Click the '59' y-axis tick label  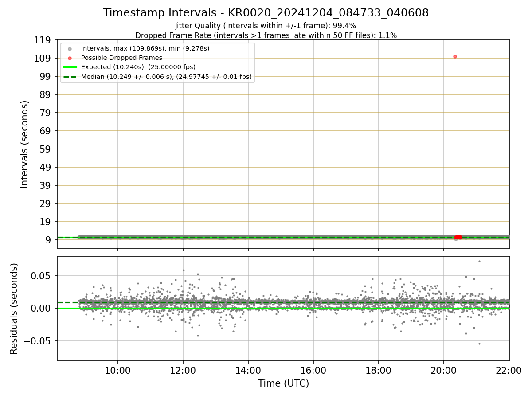(46, 149)
